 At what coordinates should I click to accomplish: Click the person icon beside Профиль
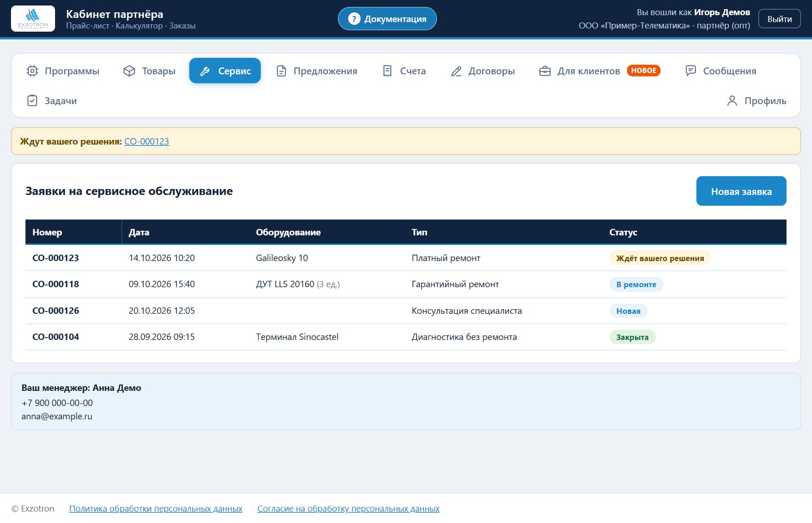click(x=732, y=100)
